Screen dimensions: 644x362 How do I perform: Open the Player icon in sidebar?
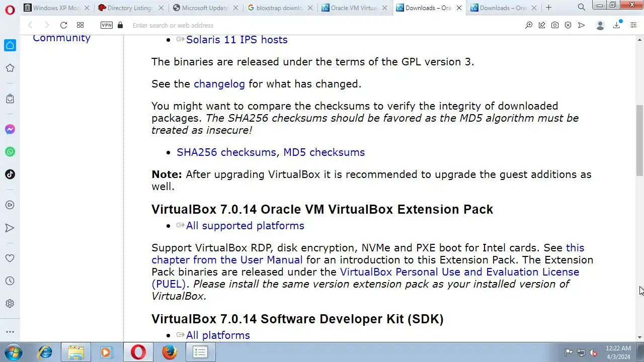point(10,205)
